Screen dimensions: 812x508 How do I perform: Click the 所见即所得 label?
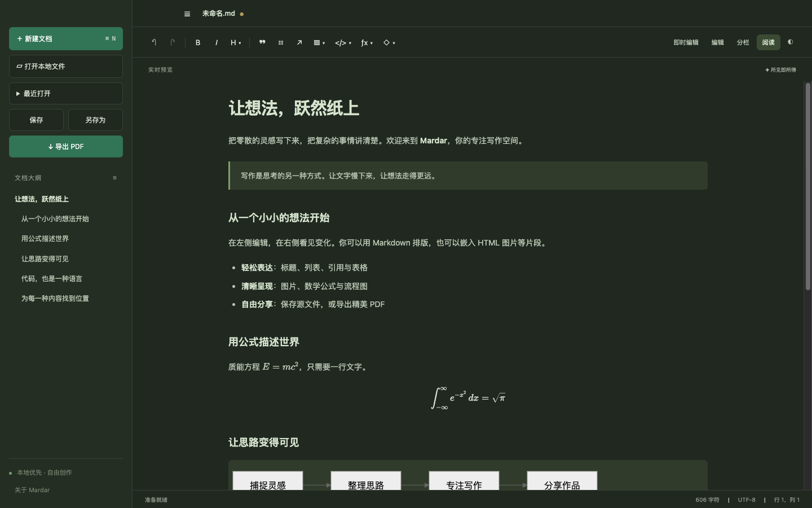point(781,70)
